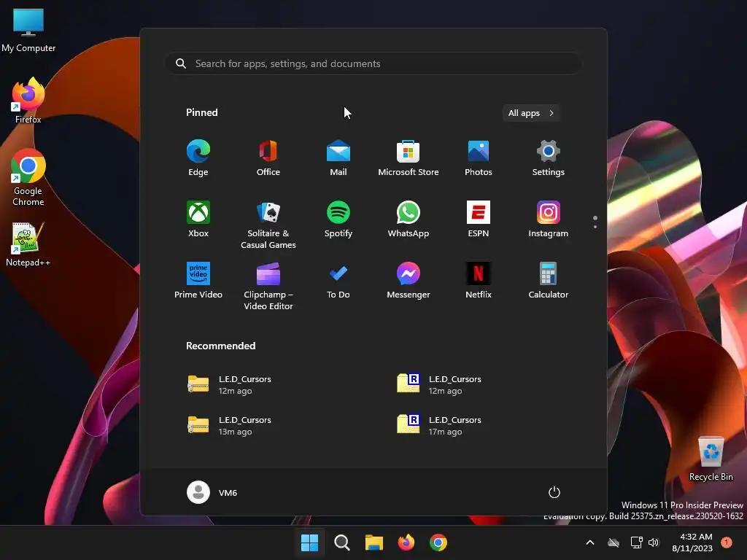Screen dimensions: 747x560
Task: Select My Computer desktop icon
Action: pyautogui.click(x=28, y=31)
